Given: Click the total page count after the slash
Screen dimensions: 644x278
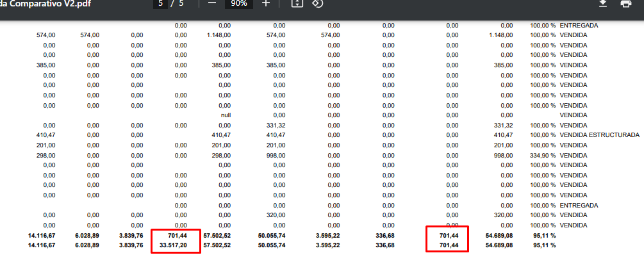Looking at the screenshot, I should pos(181,4).
